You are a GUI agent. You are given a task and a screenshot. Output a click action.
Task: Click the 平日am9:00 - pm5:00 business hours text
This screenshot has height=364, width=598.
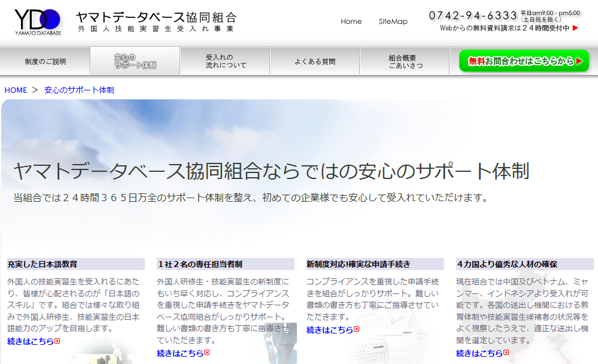click(x=550, y=13)
